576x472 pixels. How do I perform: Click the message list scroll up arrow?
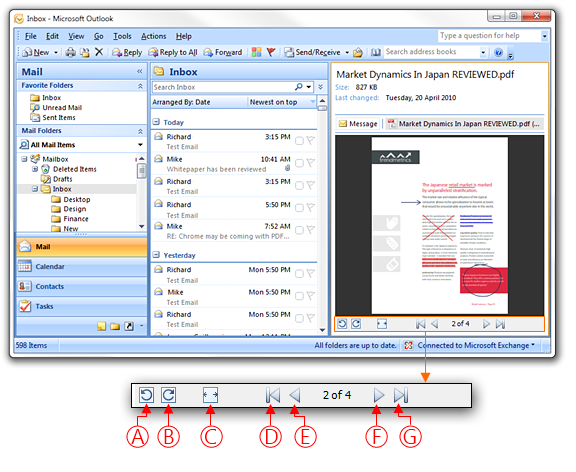click(x=323, y=101)
